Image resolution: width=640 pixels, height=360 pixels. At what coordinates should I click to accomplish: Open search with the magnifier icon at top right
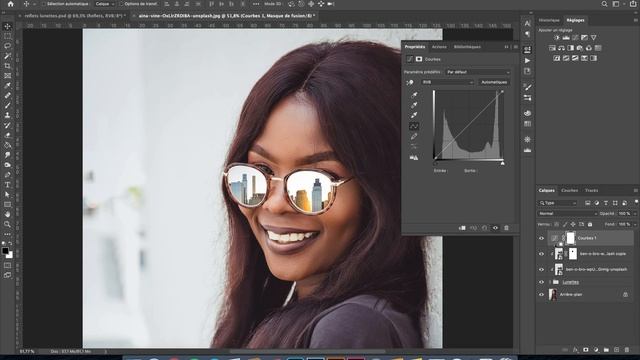pyautogui.click(x=604, y=4)
